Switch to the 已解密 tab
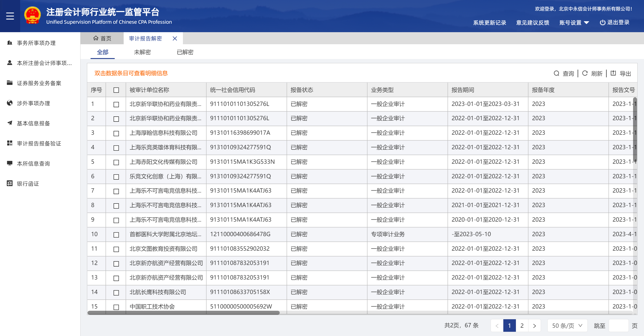This screenshot has height=336, width=644. coord(185,52)
